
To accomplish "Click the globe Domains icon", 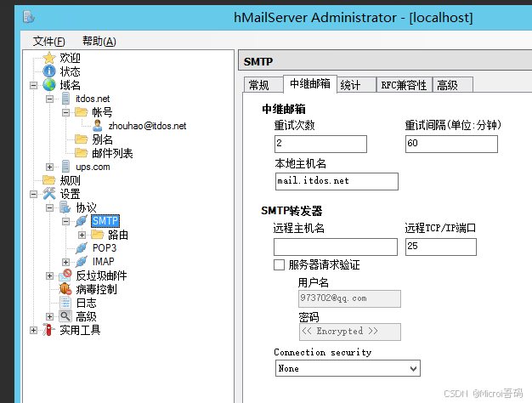I will click(49, 85).
